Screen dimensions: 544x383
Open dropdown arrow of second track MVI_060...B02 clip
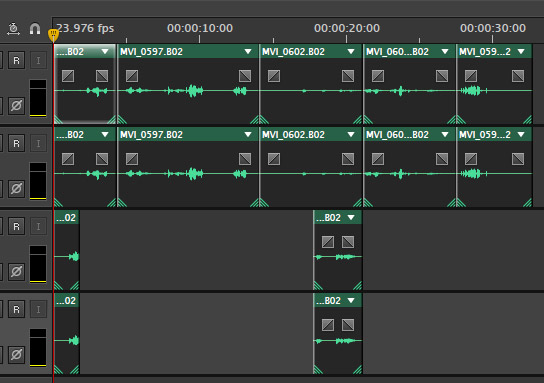click(445, 135)
